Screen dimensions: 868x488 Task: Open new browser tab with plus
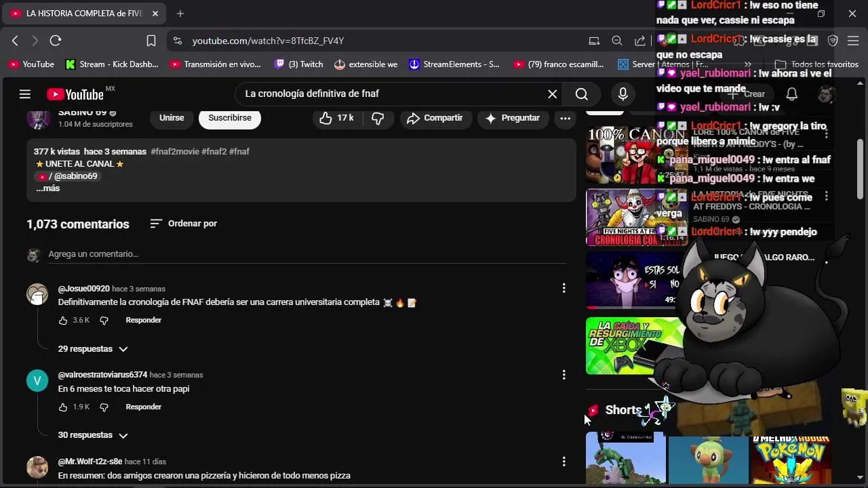point(180,14)
